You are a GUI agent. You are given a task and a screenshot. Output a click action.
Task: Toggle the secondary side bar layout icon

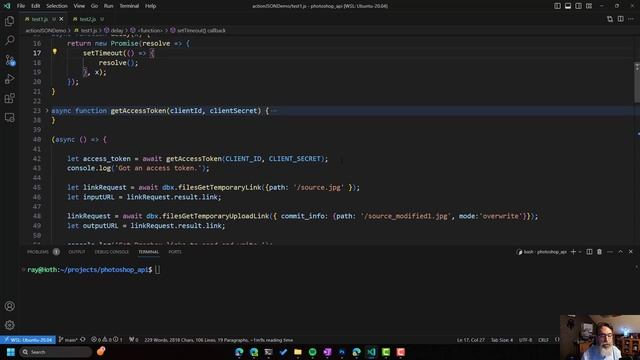pyautogui.click(x=578, y=6)
